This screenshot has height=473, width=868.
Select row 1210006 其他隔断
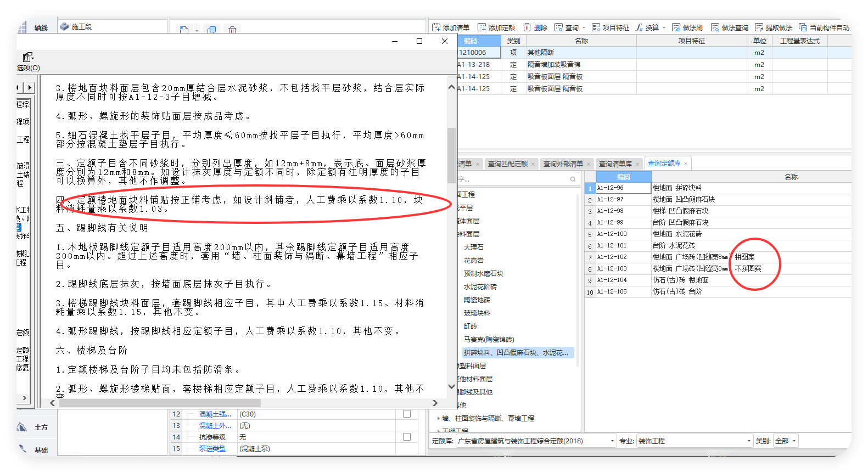tap(653, 53)
